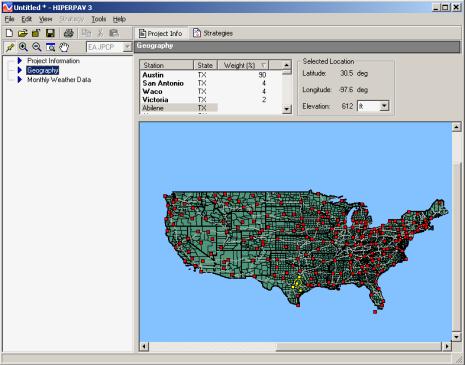Click the Save floppy disk icon
Image resolution: width=465 pixels, height=365 pixels.
pos(50,33)
